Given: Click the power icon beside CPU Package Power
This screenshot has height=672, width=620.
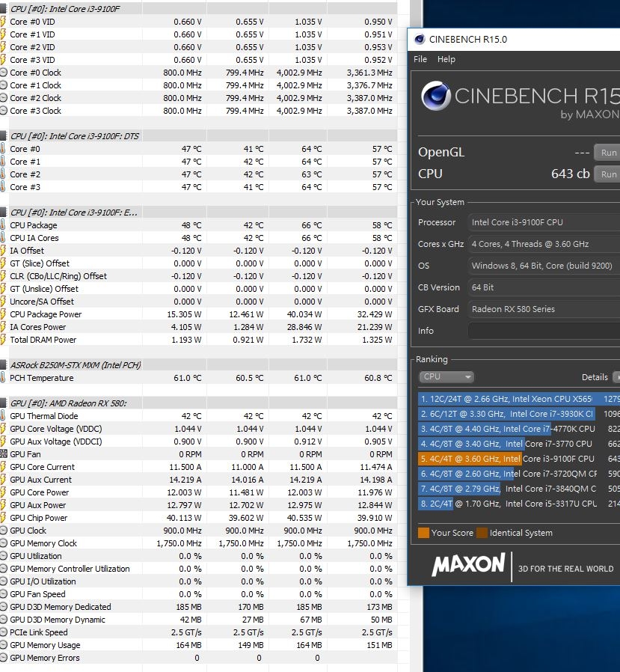Looking at the screenshot, I should (3, 314).
